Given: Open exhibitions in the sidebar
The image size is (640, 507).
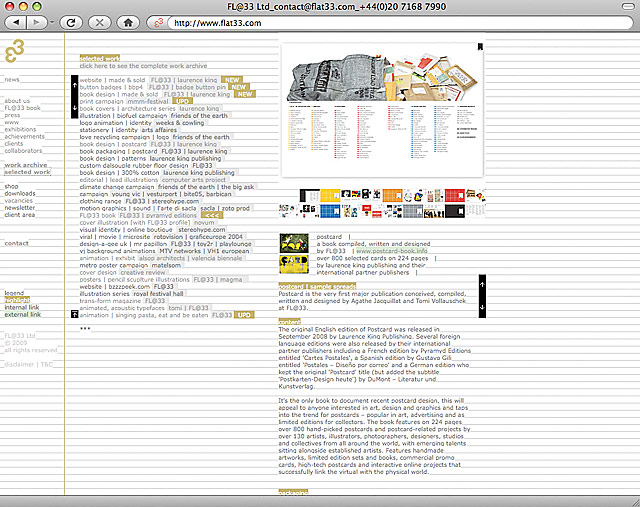Looking at the screenshot, I should click(x=20, y=129).
